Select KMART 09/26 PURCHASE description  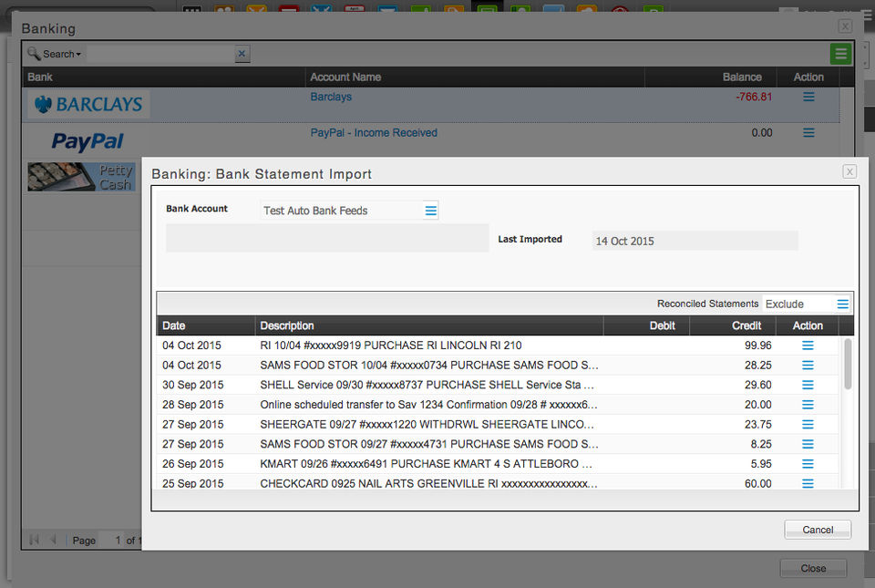(426, 464)
